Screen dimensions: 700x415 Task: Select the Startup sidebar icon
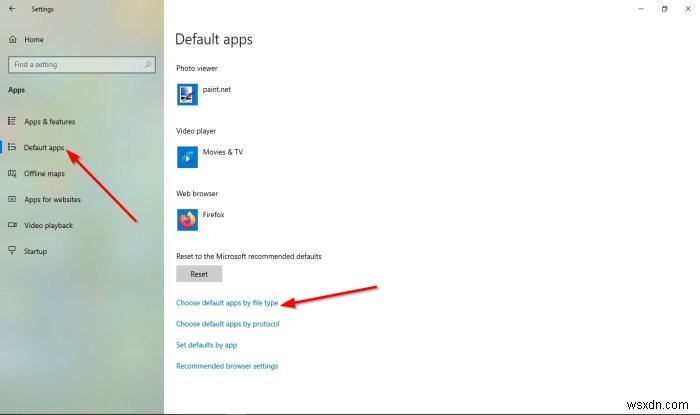(12, 250)
